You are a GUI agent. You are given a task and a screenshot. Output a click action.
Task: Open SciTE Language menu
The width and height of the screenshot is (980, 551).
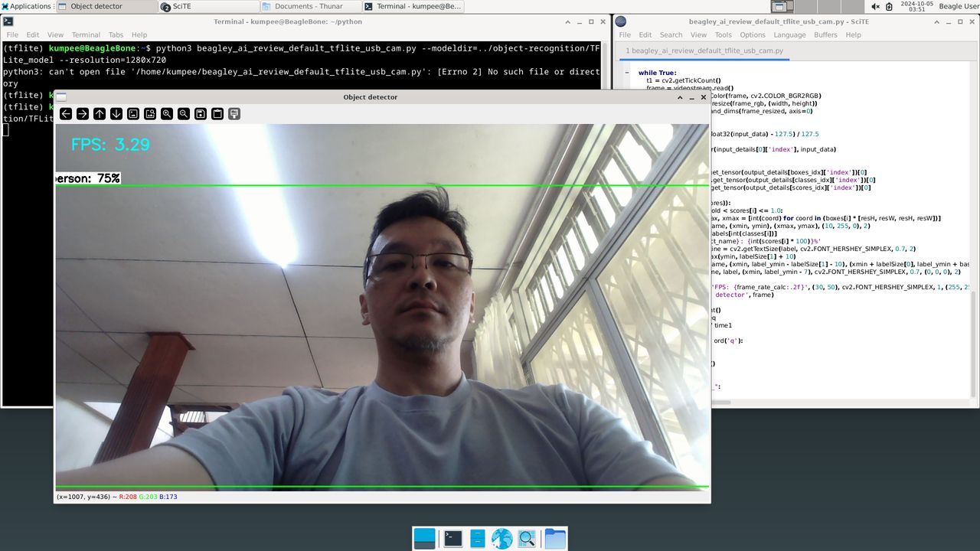[789, 34]
